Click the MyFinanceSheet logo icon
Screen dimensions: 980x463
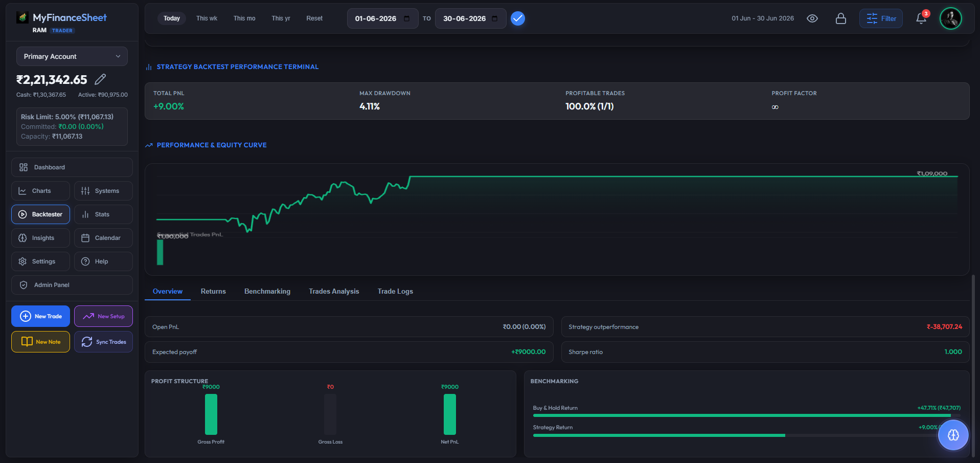[x=22, y=18]
